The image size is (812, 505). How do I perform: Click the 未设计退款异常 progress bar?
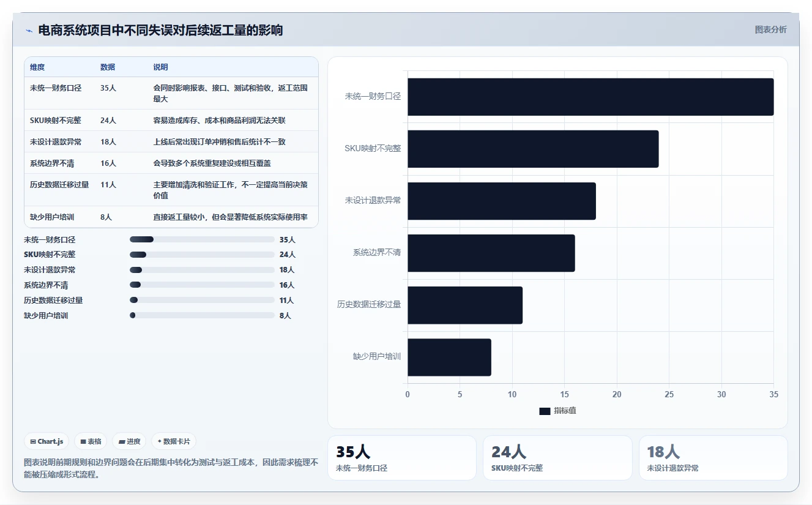coord(202,270)
